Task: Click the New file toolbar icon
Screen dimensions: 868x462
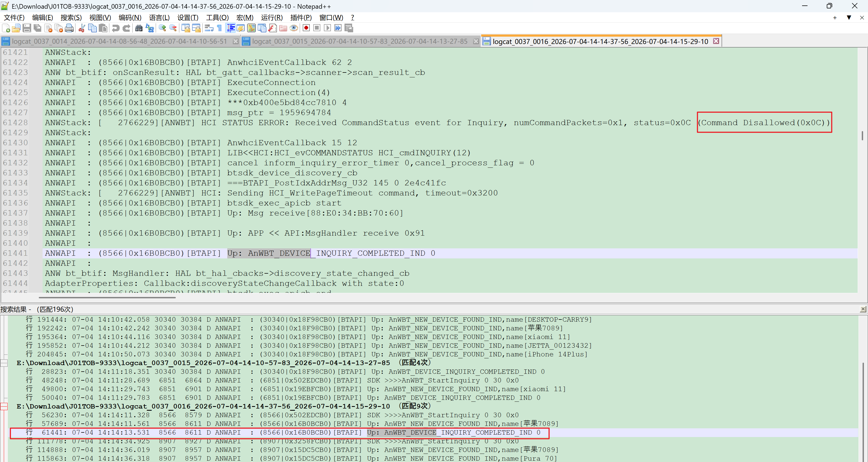Action: 6,28
